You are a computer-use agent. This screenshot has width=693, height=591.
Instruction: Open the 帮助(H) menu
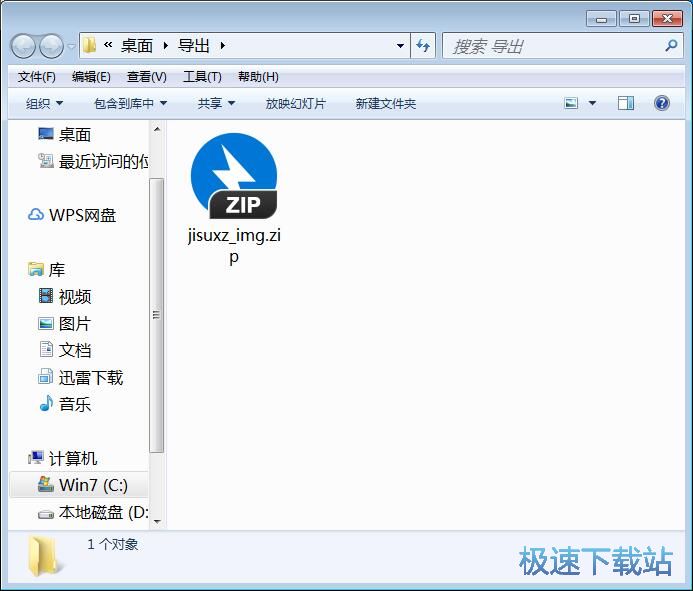tap(258, 77)
